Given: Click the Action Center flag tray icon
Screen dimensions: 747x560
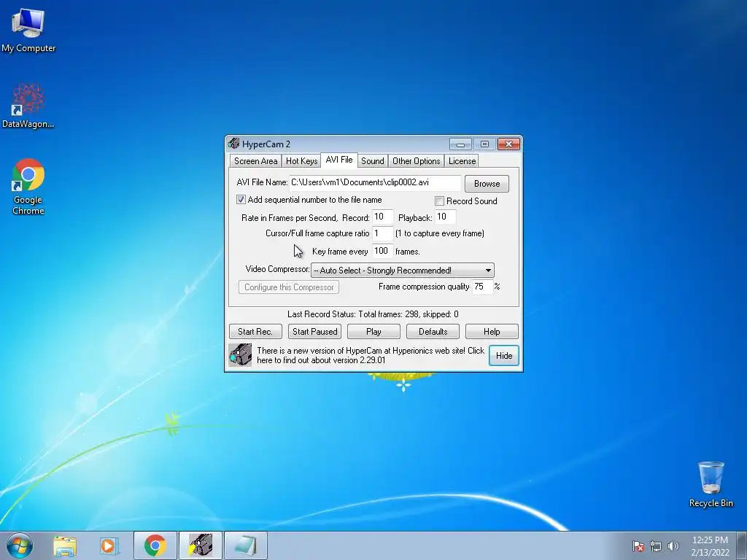Looking at the screenshot, I should pyautogui.click(x=638, y=546).
